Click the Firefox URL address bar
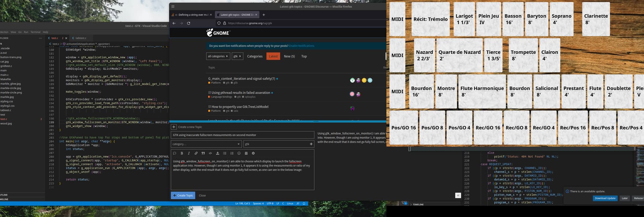 click(302, 23)
